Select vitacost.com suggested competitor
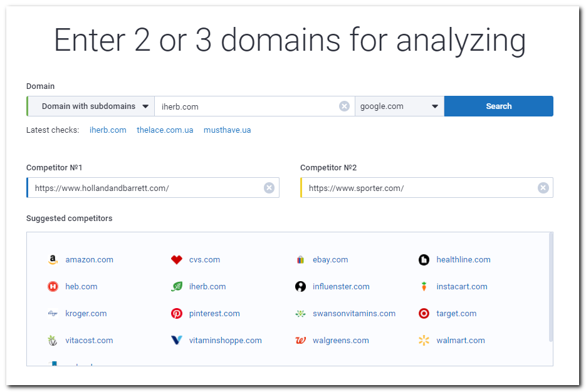The height and width of the screenshot is (392, 586). point(89,340)
